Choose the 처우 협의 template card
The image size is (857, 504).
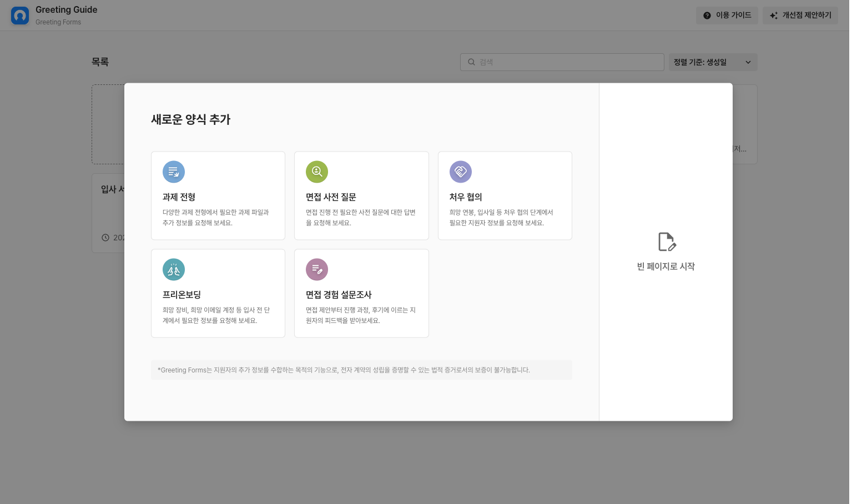click(x=505, y=195)
